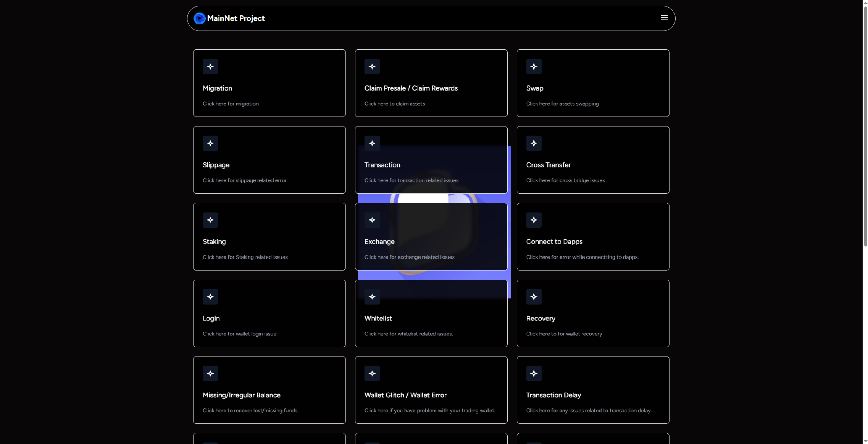Click the sparkle icon on Claim Presale card
868x444 pixels.
(372, 66)
